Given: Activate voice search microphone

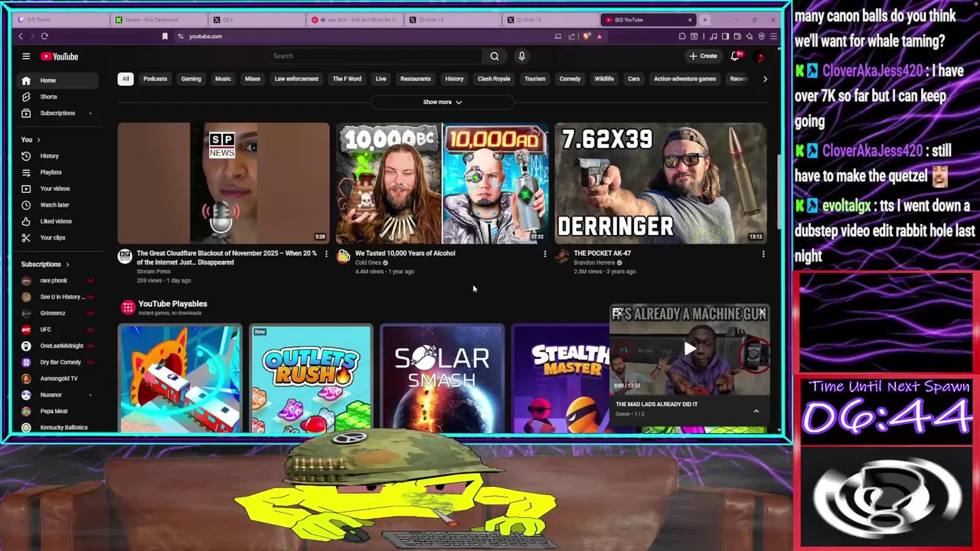Looking at the screenshot, I should (521, 56).
